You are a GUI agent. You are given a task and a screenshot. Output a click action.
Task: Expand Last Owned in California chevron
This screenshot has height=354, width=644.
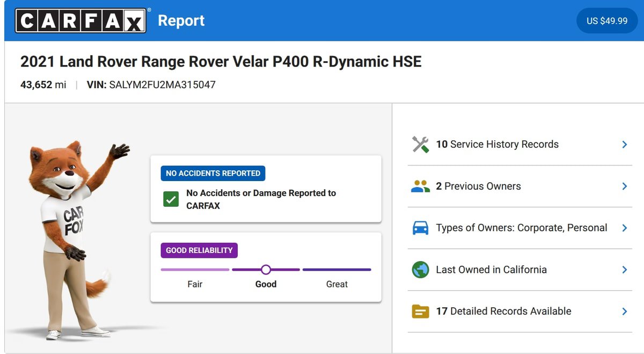click(x=625, y=270)
